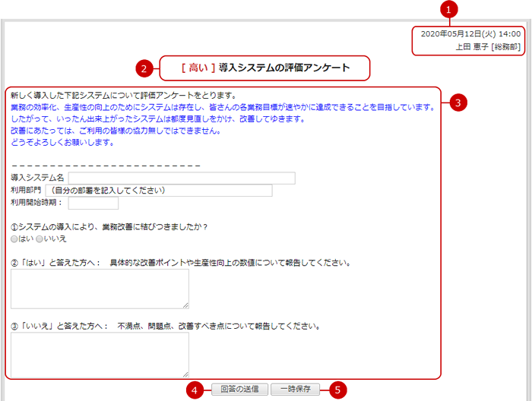Click red callout marker number 3

pyautogui.click(x=457, y=103)
